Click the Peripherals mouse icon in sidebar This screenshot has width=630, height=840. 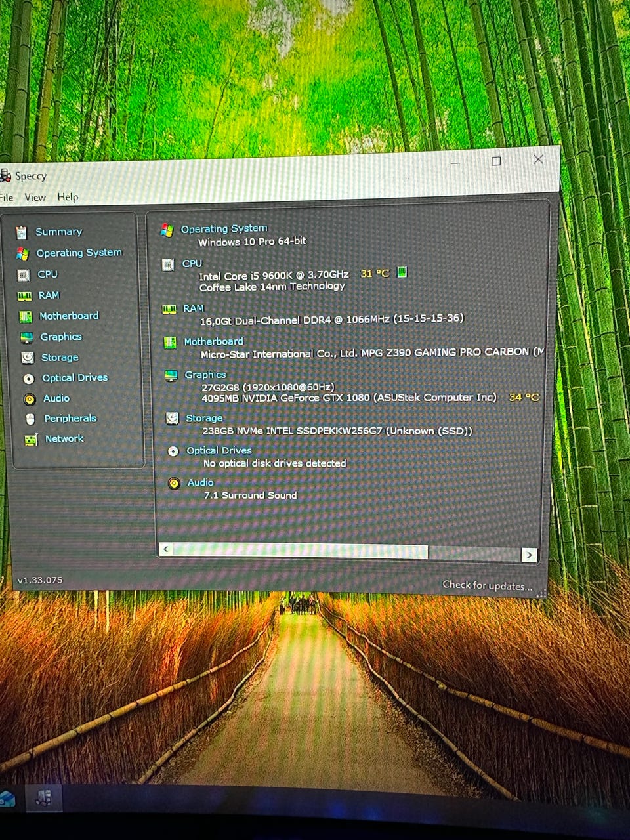[x=30, y=419]
